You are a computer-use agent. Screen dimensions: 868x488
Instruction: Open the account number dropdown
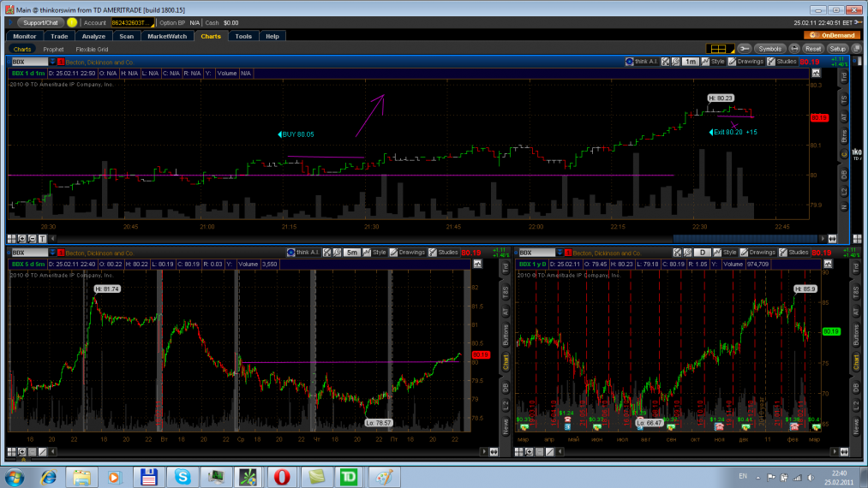(x=133, y=22)
